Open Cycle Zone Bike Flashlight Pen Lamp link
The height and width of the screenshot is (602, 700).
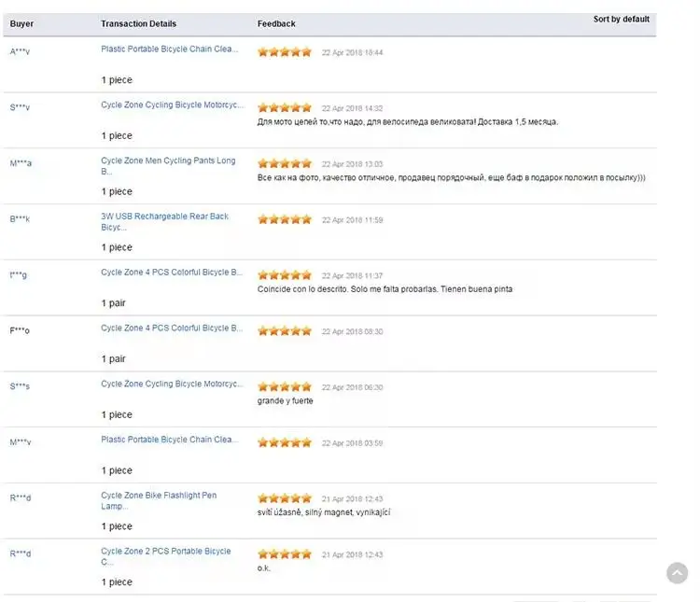point(159,500)
